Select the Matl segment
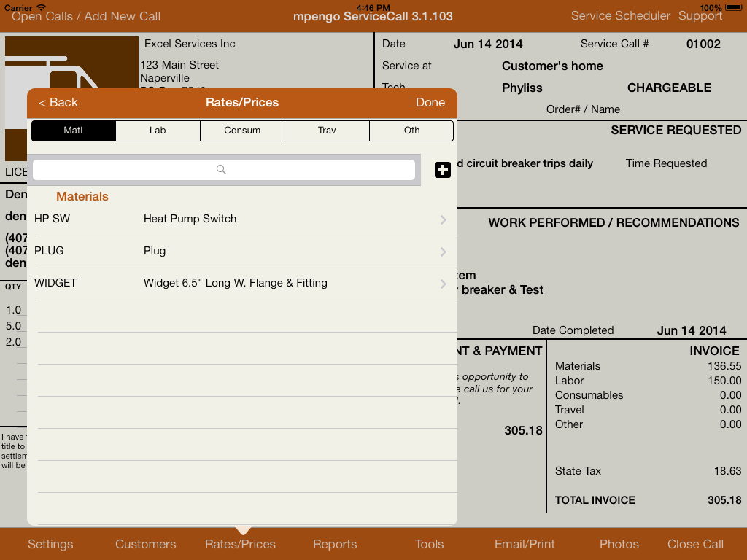This screenshot has width=747, height=560. (73, 131)
